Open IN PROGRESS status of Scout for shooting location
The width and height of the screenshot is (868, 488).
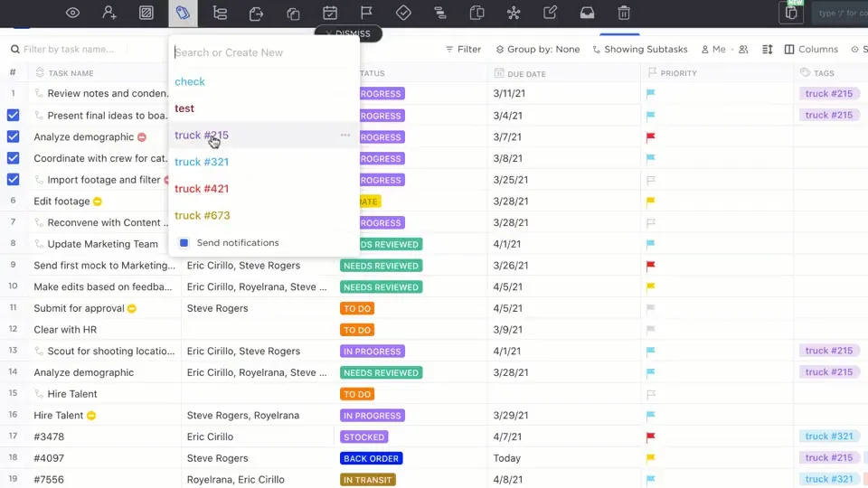coord(372,351)
